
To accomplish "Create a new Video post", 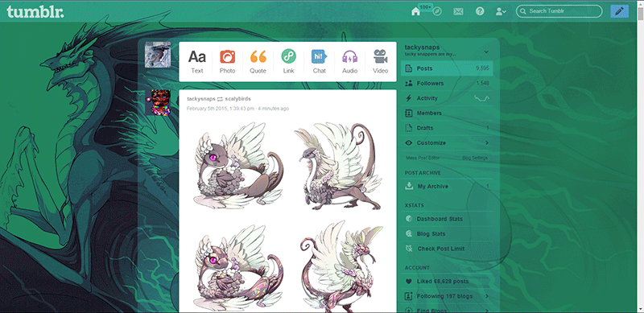I will [380, 62].
